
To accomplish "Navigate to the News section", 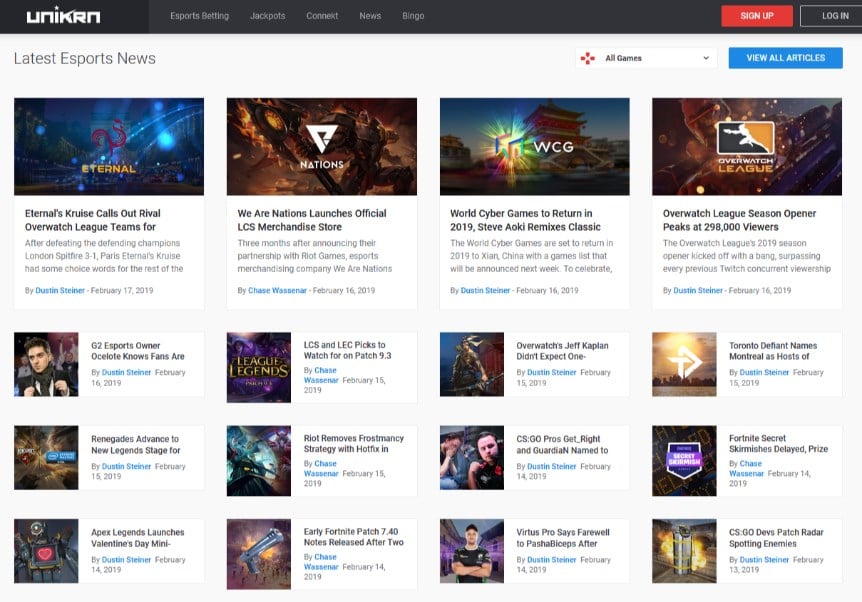I will coord(370,16).
